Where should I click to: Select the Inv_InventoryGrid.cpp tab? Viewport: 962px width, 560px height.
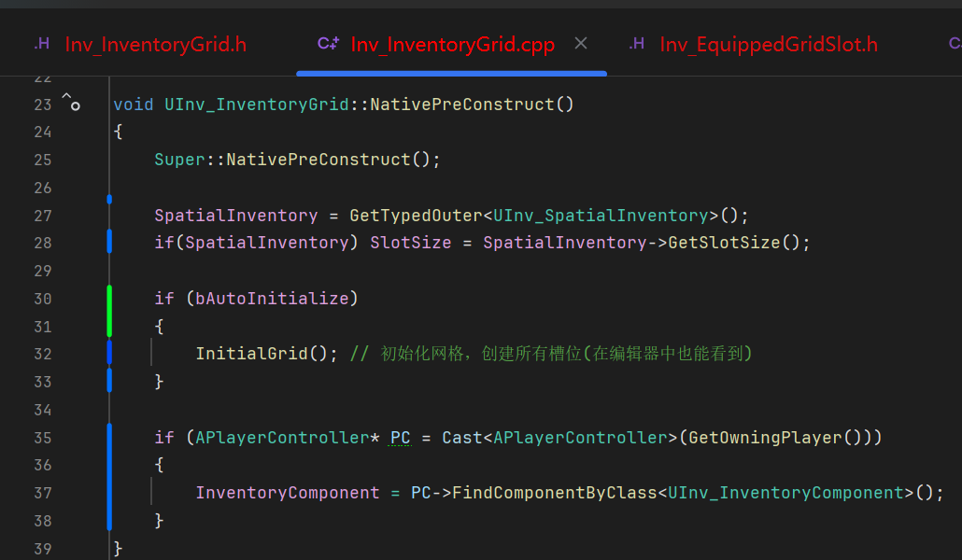coord(452,44)
